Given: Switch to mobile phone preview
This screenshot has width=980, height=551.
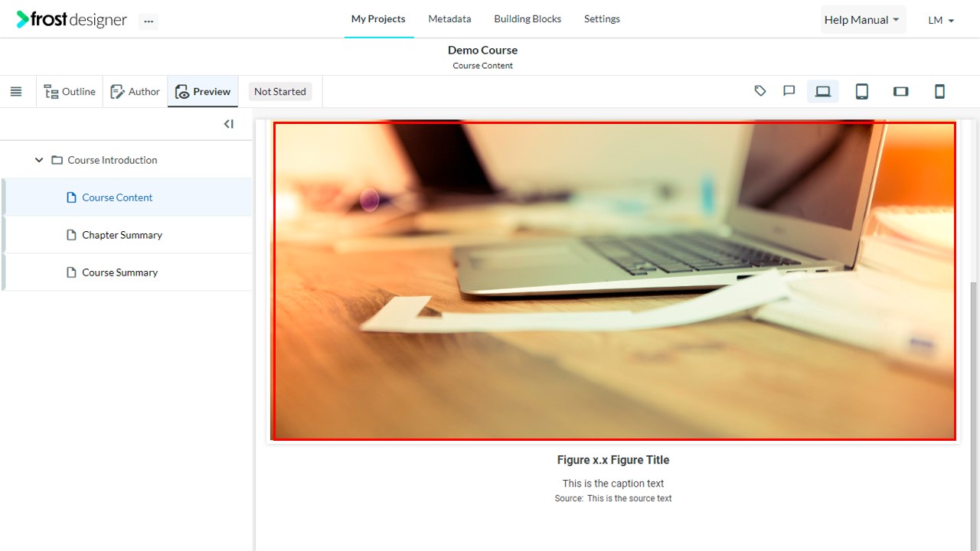Looking at the screenshot, I should [939, 91].
